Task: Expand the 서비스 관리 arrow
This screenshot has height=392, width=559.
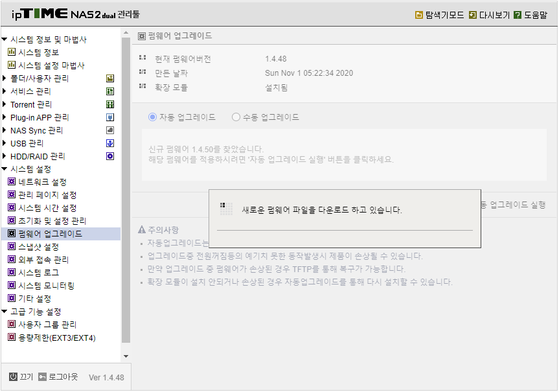Action: (x=5, y=91)
